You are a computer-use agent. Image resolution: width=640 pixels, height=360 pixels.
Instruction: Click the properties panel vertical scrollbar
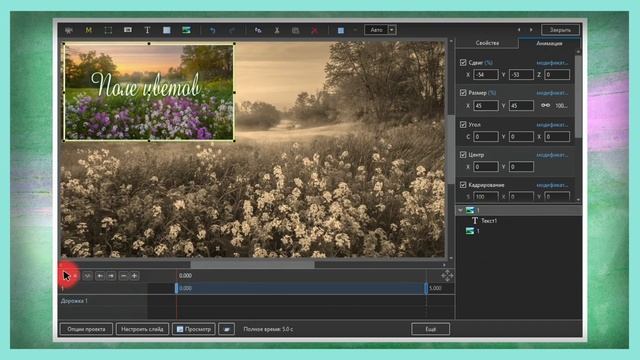click(578, 97)
